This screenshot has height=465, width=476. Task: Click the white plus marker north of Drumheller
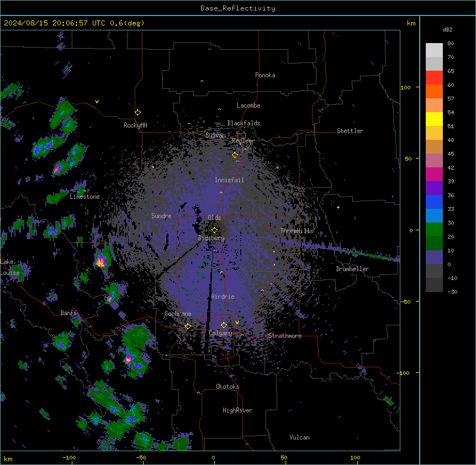[x=338, y=207]
